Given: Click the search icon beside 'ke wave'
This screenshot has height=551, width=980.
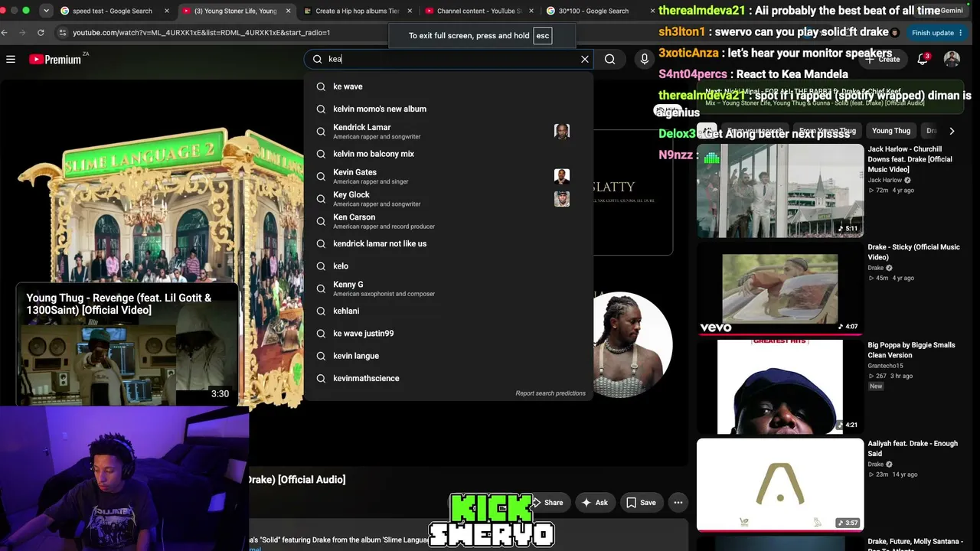Looking at the screenshot, I should pyautogui.click(x=321, y=86).
